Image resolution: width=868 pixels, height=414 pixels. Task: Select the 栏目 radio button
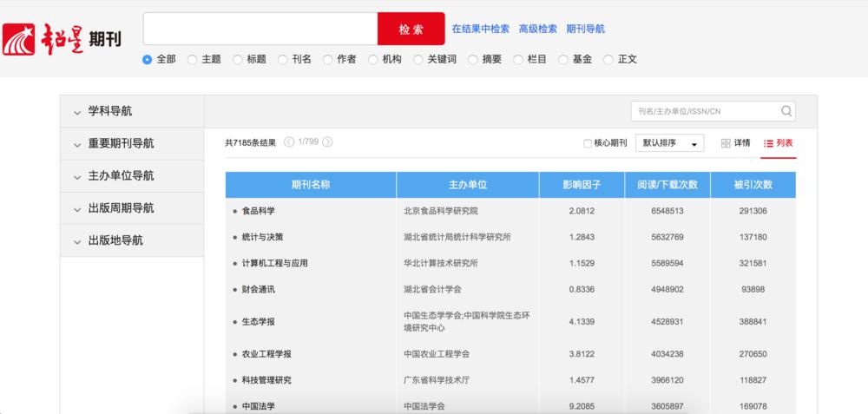[517, 60]
